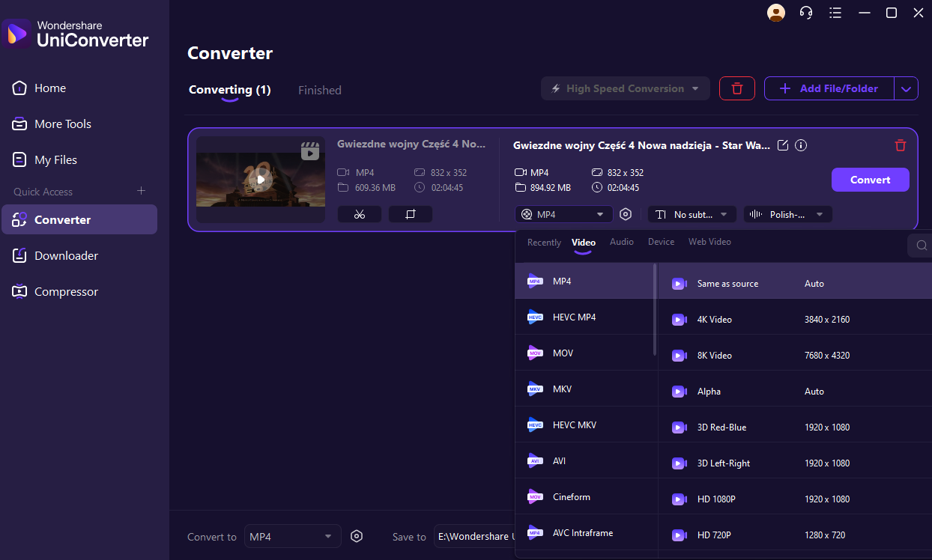This screenshot has width=932, height=560.
Task: Open the user account avatar
Action: pos(776,13)
